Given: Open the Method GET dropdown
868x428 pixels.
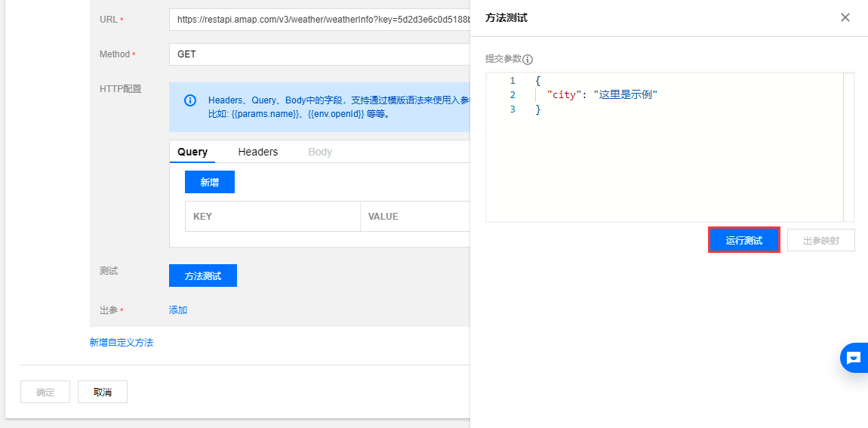Looking at the screenshot, I should (x=319, y=54).
